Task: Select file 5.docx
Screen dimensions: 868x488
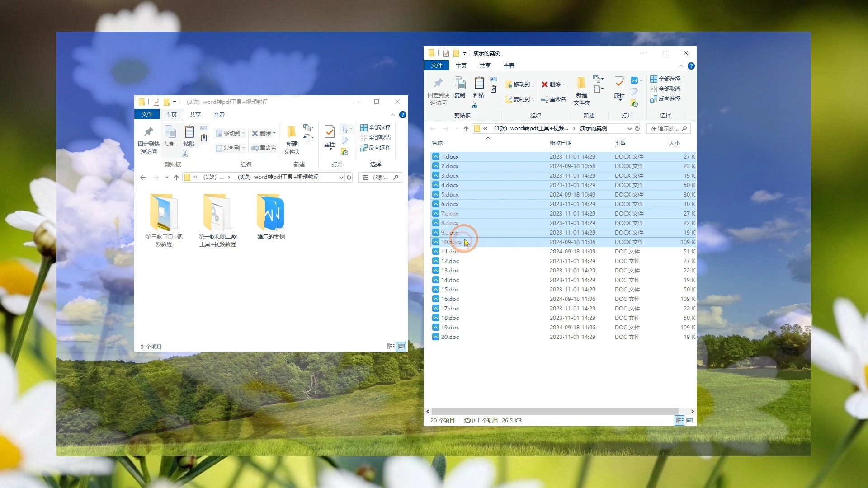Action: tap(563, 195)
